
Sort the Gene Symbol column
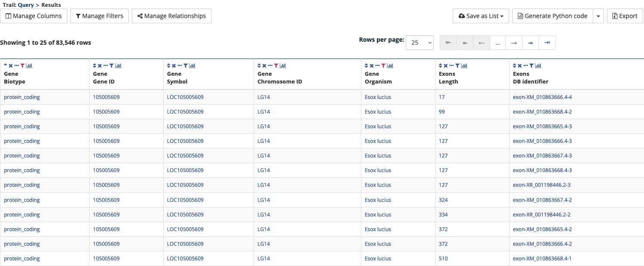[x=169, y=65]
